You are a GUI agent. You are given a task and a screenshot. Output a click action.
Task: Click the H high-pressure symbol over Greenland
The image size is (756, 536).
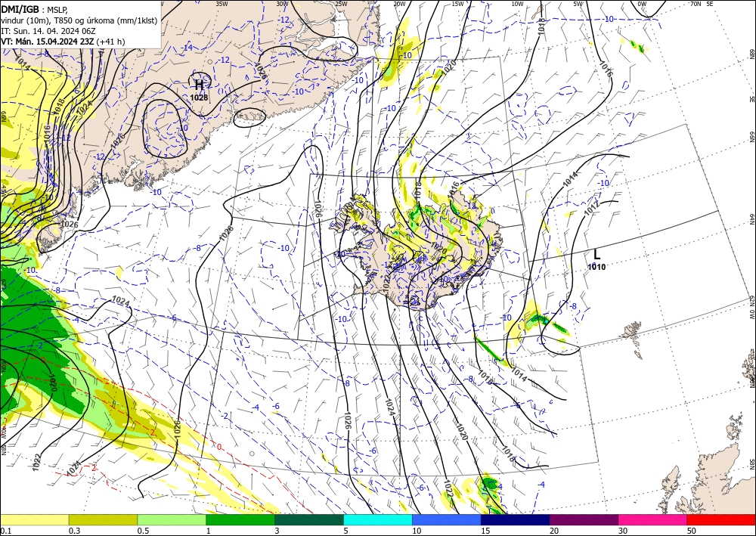(199, 85)
